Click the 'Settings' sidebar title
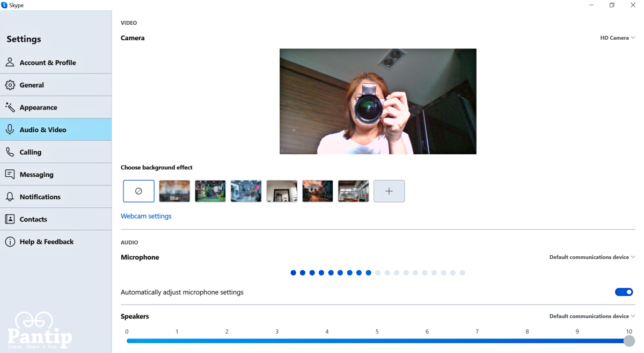 [x=24, y=39]
